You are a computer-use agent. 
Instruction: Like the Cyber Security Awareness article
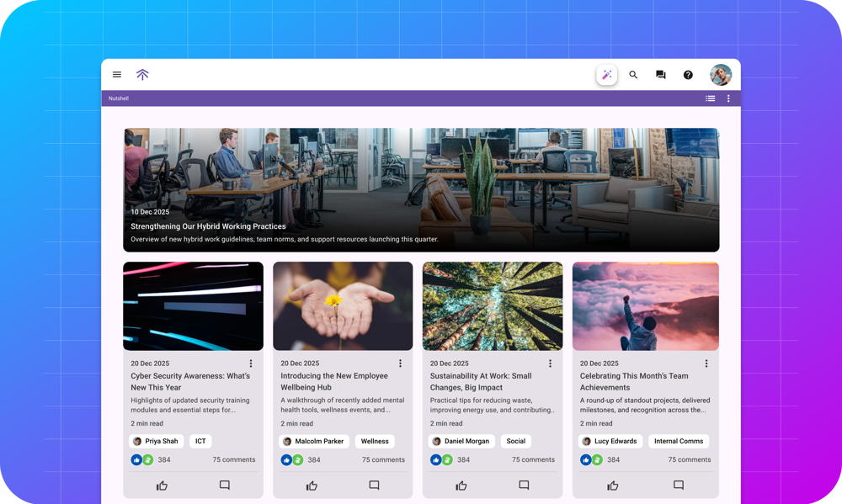[x=162, y=485]
